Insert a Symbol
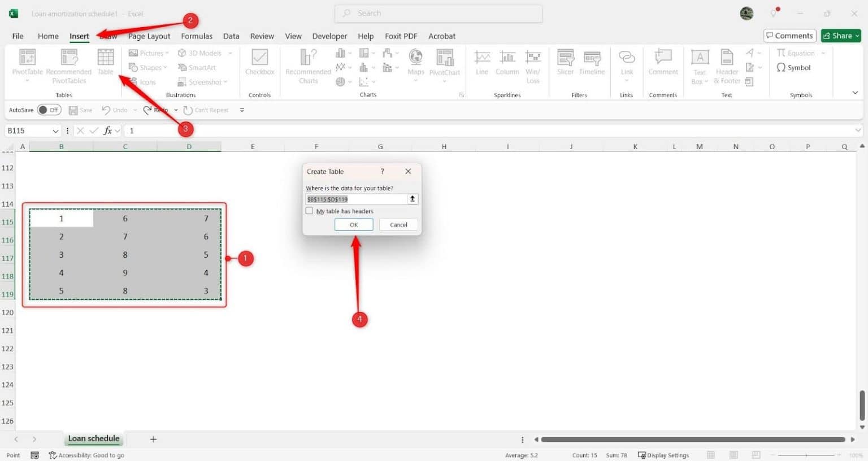The width and height of the screenshot is (868, 461). tap(793, 67)
